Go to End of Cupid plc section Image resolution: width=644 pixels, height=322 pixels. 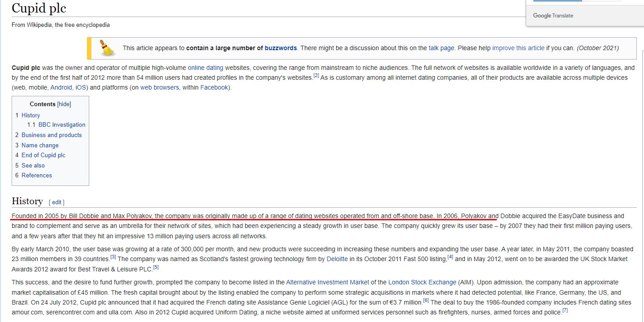pyautogui.click(x=43, y=155)
